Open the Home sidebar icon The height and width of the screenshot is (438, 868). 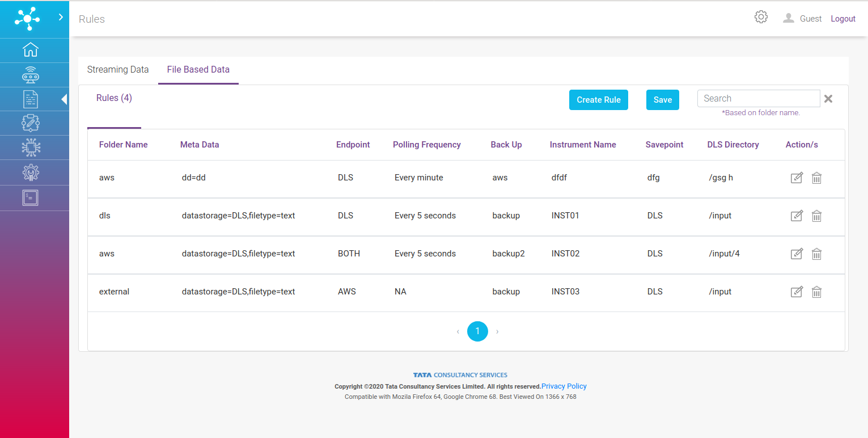click(x=30, y=50)
